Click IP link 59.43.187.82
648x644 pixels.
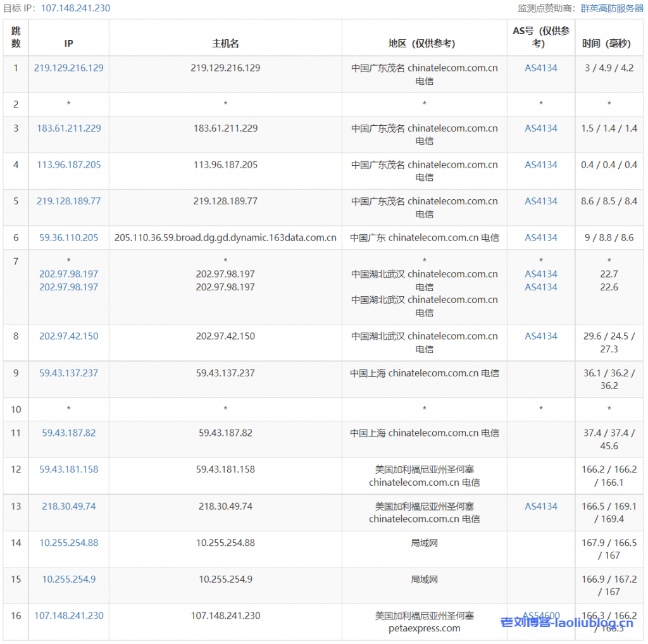point(69,433)
